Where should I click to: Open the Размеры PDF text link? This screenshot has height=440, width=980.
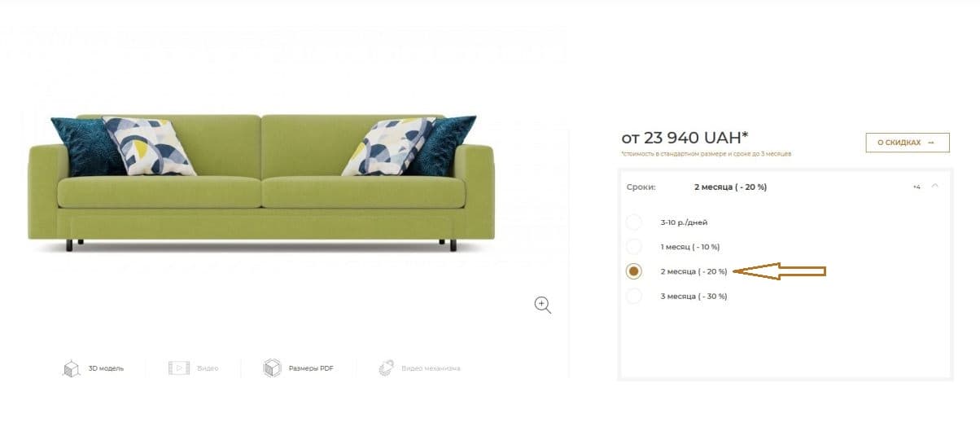[x=311, y=368]
